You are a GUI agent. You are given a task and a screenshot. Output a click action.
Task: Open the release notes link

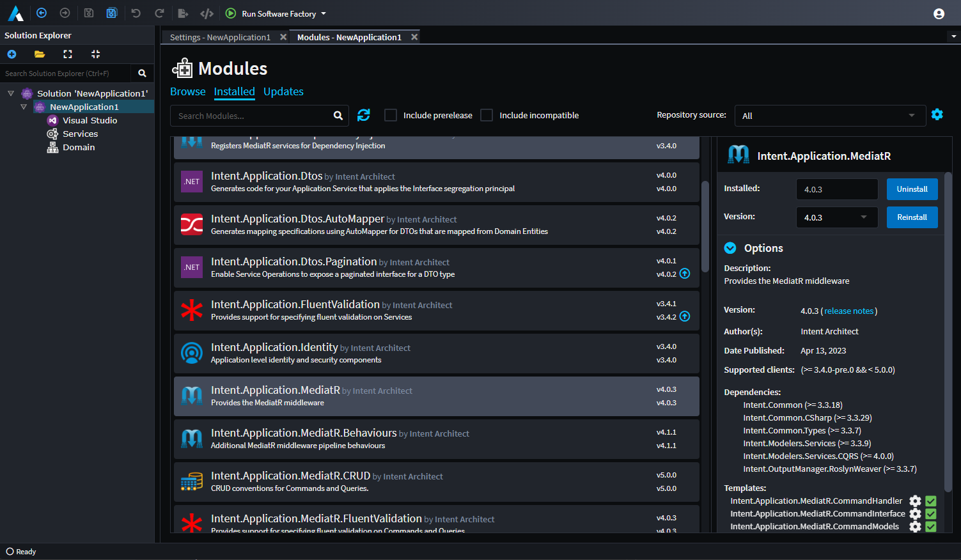[x=848, y=311]
